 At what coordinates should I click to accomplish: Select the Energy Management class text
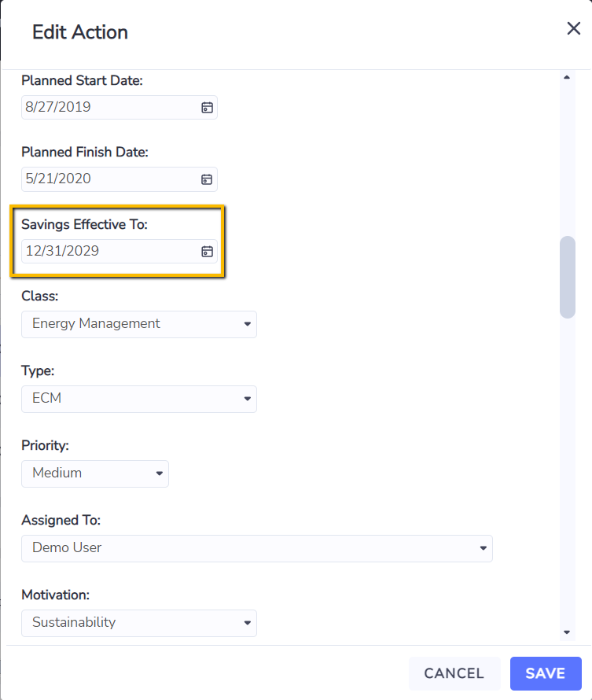click(96, 324)
